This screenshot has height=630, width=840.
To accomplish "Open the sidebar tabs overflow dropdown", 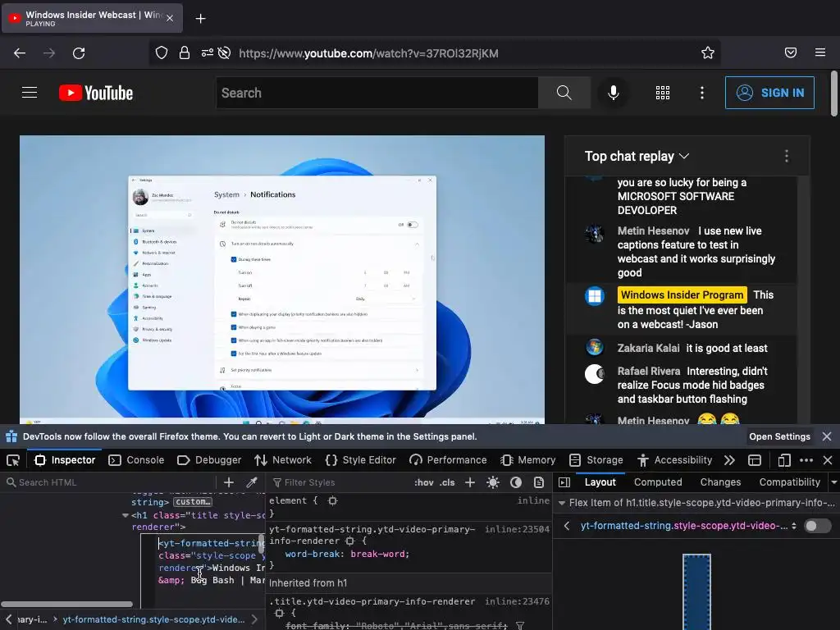I will pyautogui.click(x=833, y=482).
